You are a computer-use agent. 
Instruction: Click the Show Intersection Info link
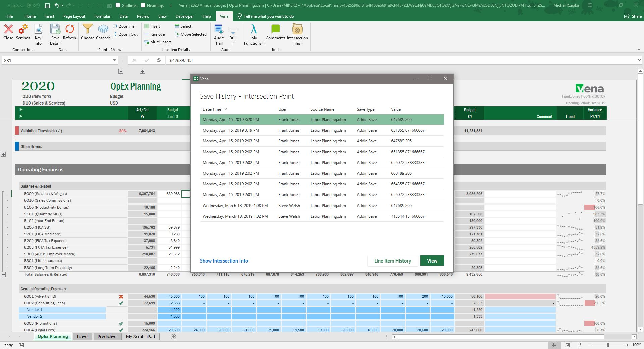[x=224, y=261]
